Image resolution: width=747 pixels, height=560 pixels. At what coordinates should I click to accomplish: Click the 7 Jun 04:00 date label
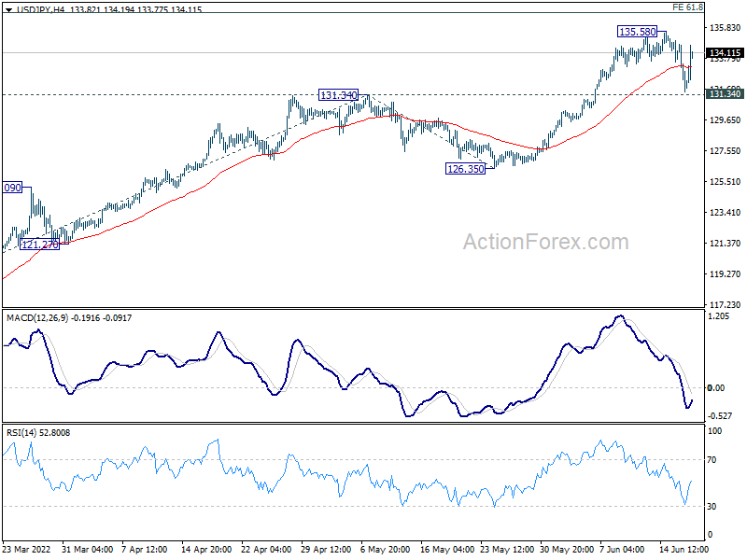pos(622,549)
